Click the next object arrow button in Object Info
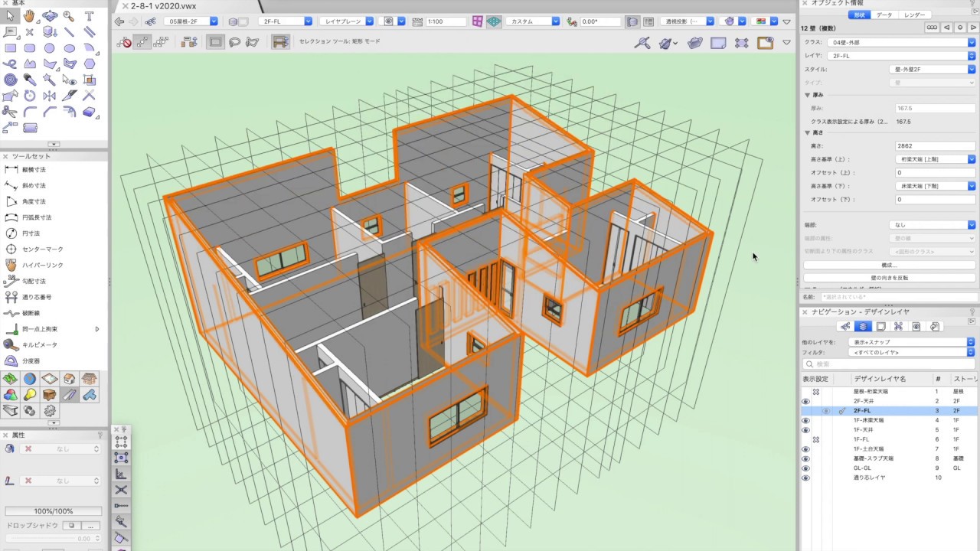 (973, 28)
